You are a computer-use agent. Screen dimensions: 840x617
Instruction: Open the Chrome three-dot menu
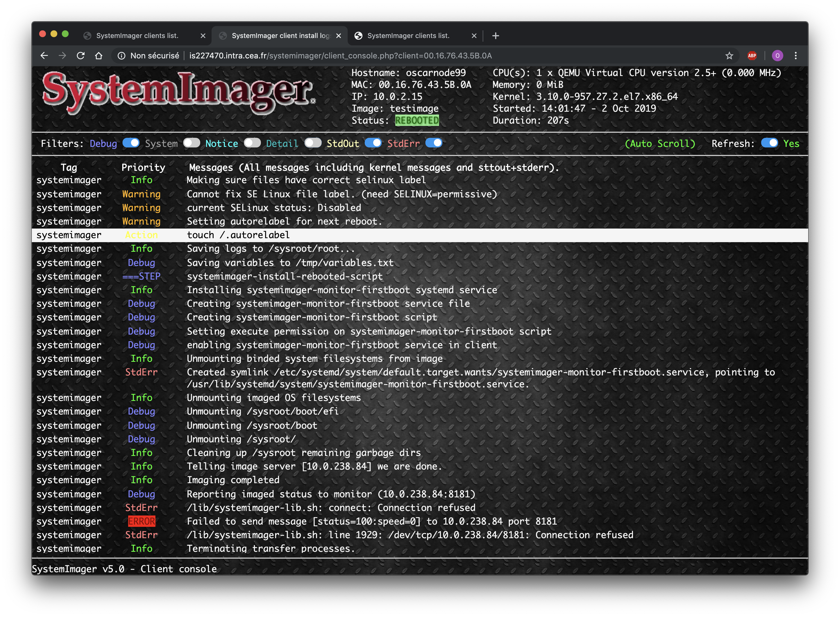click(x=795, y=56)
